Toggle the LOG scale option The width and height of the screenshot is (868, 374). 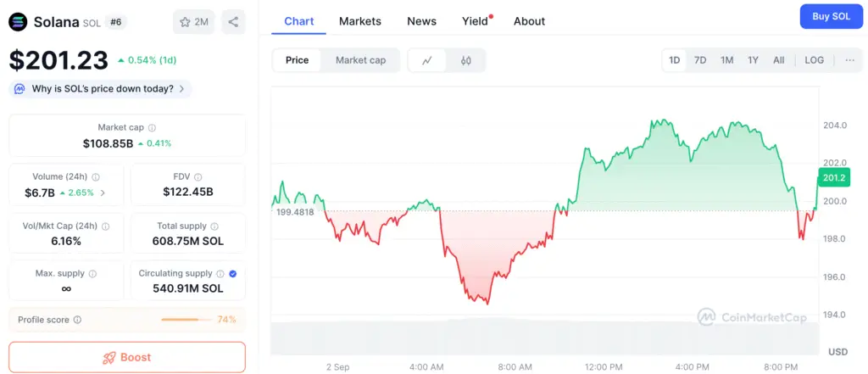click(814, 60)
